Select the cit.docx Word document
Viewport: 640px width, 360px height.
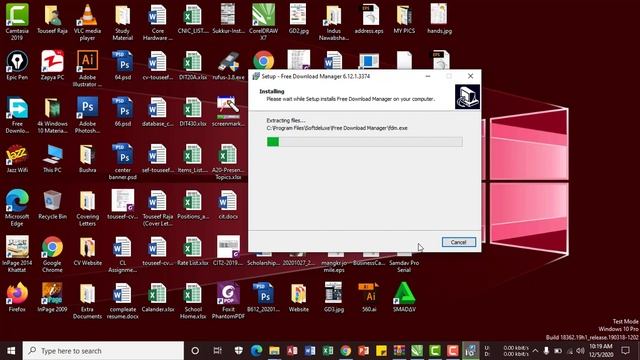click(228, 205)
